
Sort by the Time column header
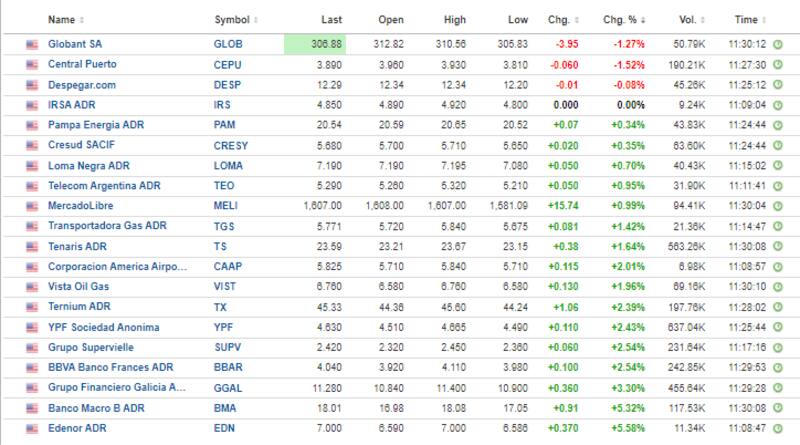[x=746, y=20]
